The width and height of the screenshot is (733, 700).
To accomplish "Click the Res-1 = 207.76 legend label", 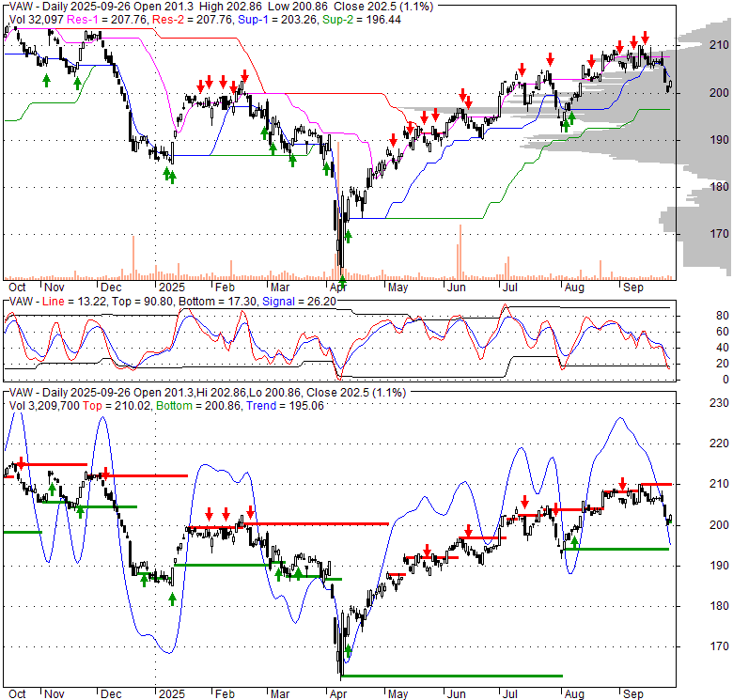I will 106,20.
